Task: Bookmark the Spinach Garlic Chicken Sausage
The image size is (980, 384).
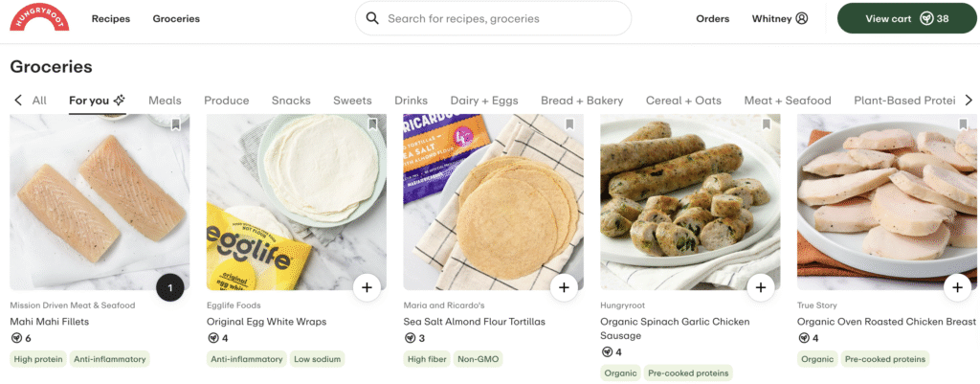Action: pyautogui.click(x=767, y=124)
